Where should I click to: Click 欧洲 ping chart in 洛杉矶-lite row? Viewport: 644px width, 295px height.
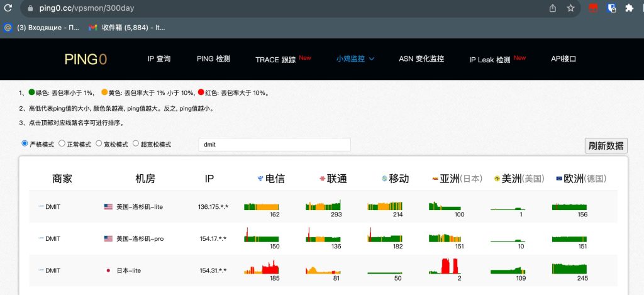click(570, 206)
